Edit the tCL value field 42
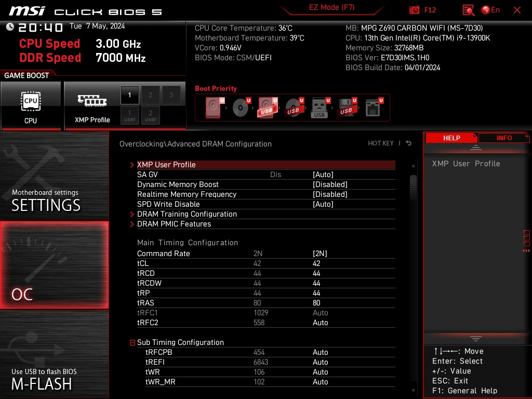 pyautogui.click(x=316, y=263)
